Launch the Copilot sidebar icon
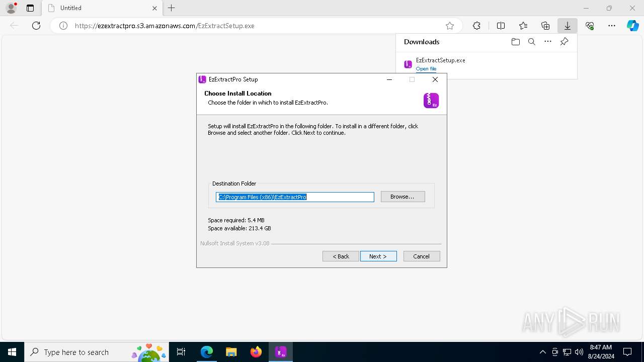This screenshot has width=644, height=362. 633,26
